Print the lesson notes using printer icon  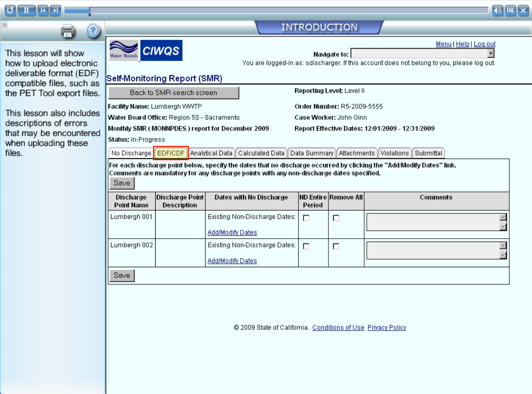click(68, 31)
